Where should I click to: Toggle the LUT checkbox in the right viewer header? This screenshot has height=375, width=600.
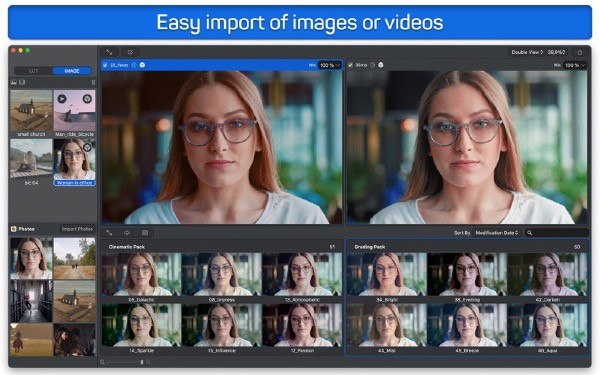[x=351, y=65]
